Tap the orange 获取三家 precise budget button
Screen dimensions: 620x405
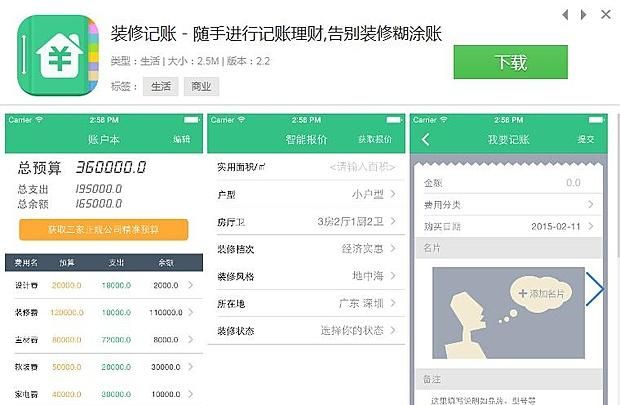click(104, 229)
